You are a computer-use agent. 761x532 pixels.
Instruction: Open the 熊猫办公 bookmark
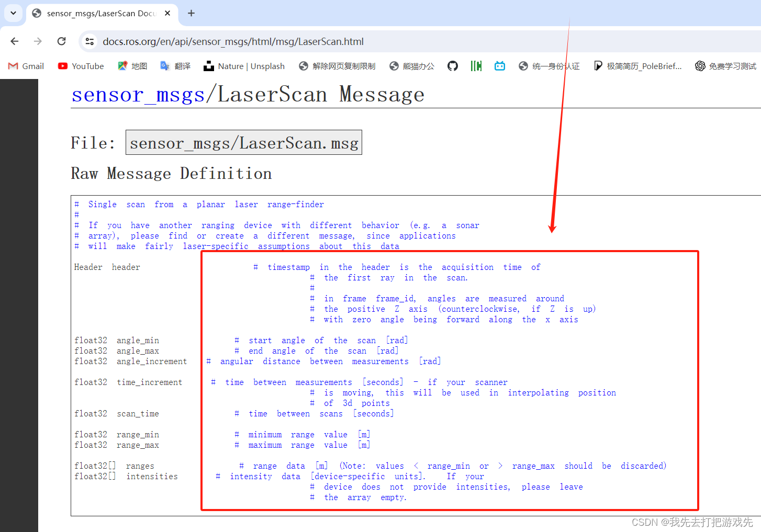tap(412, 66)
